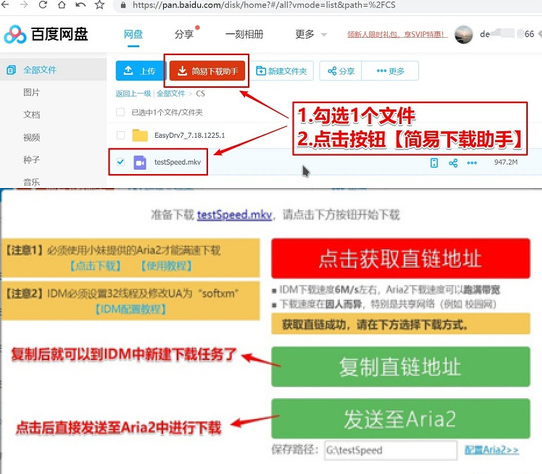542x474 pixels.
Task: Click the Baidu Netdisk logo
Action: tap(46, 34)
